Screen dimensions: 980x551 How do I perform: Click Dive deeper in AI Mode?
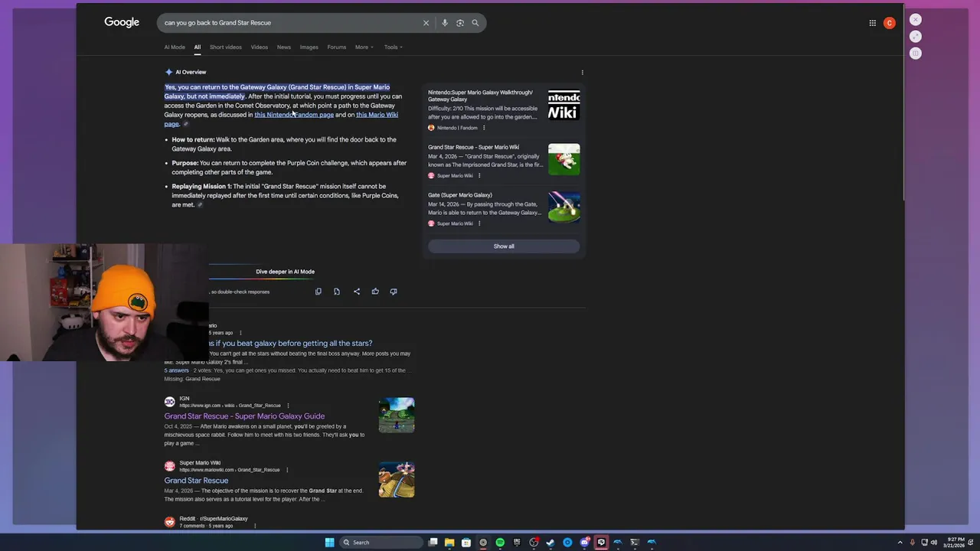[x=285, y=272]
